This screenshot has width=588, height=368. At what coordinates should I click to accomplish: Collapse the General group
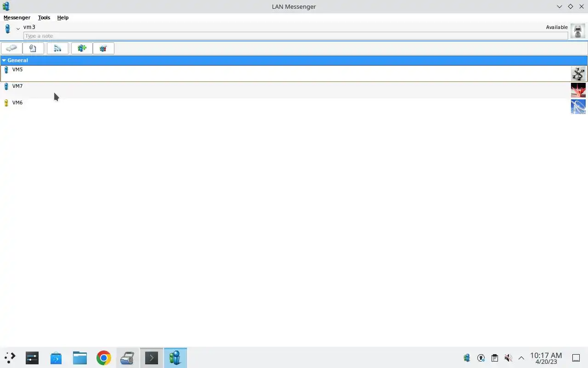[x=4, y=60]
